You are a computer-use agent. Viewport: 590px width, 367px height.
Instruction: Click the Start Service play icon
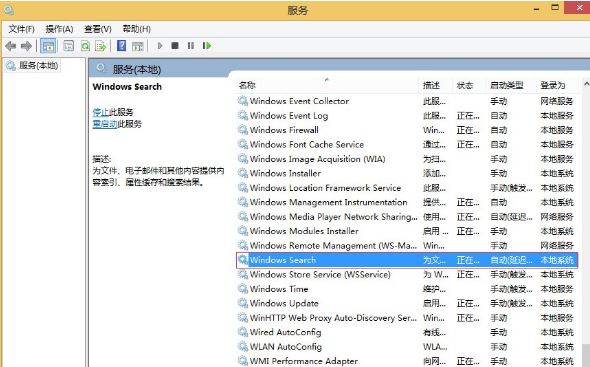point(160,46)
